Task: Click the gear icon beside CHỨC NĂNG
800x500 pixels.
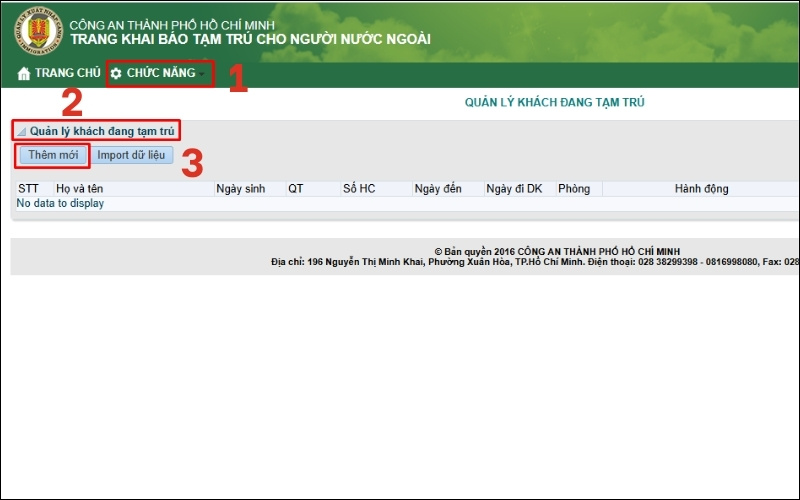Action: click(x=116, y=74)
